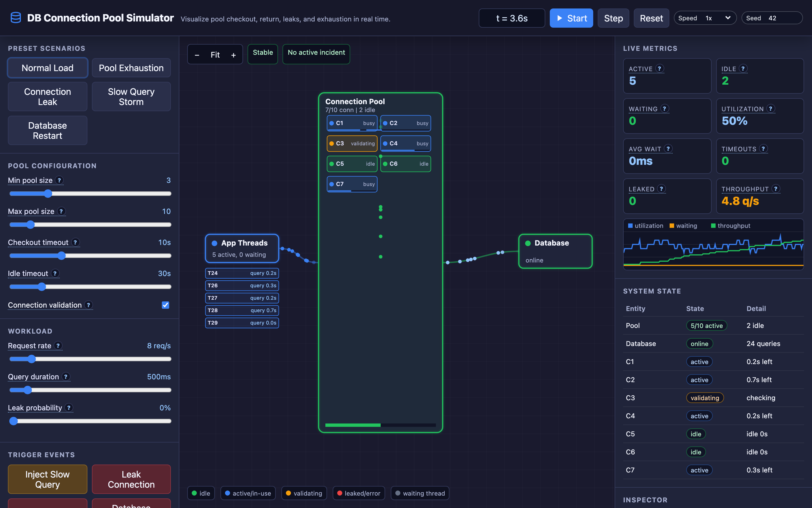
Task: Start the simulation
Action: 571,18
